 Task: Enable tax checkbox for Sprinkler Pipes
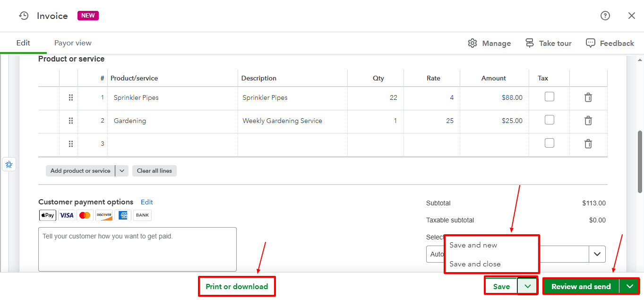click(549, 97)
